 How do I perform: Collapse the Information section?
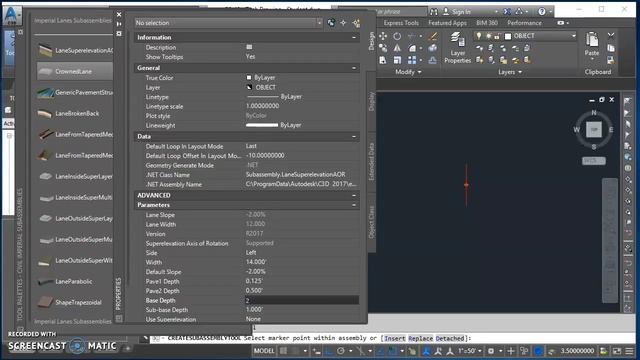(354, 37)
